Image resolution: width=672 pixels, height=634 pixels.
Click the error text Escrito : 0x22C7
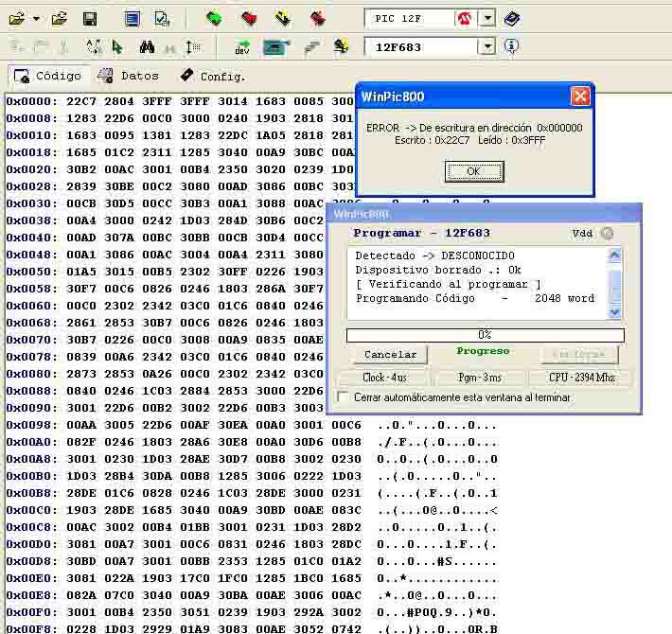pyautogui.click(x=432, y=140)
